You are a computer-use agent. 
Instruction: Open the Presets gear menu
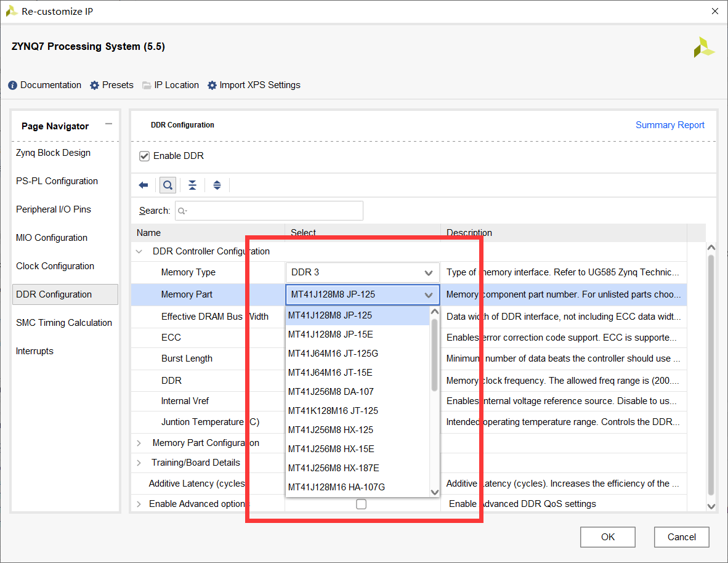click(94, 86)
